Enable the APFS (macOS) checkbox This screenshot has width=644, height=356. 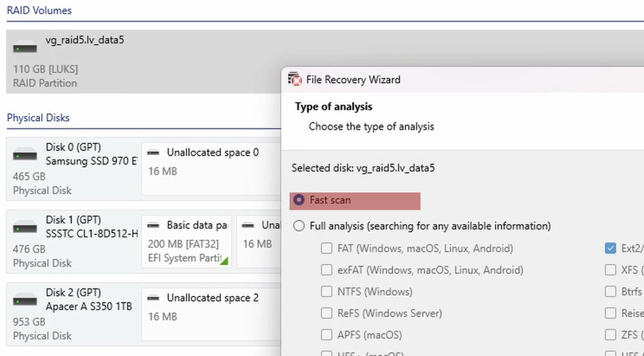tap(326, 335)
